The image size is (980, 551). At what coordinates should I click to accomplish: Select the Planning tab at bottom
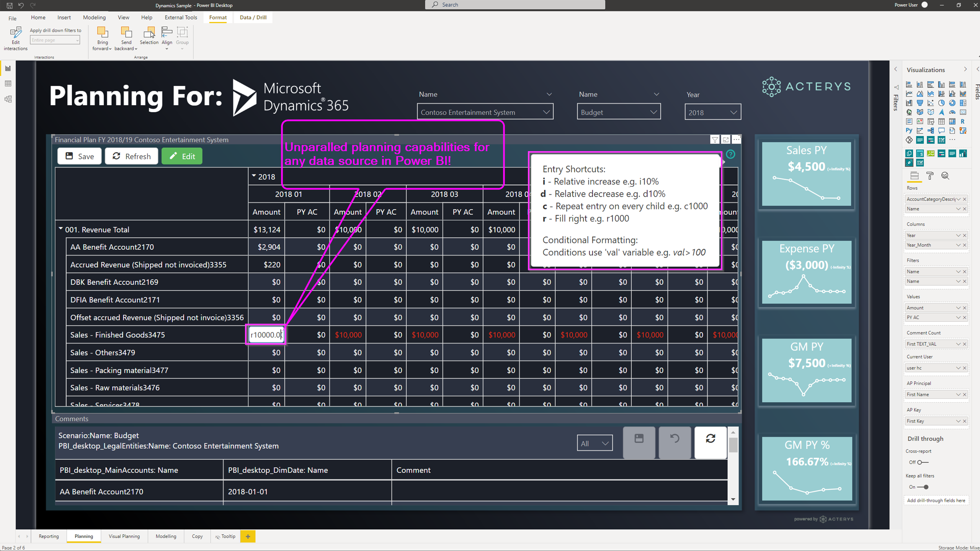(x=83, y=536)
